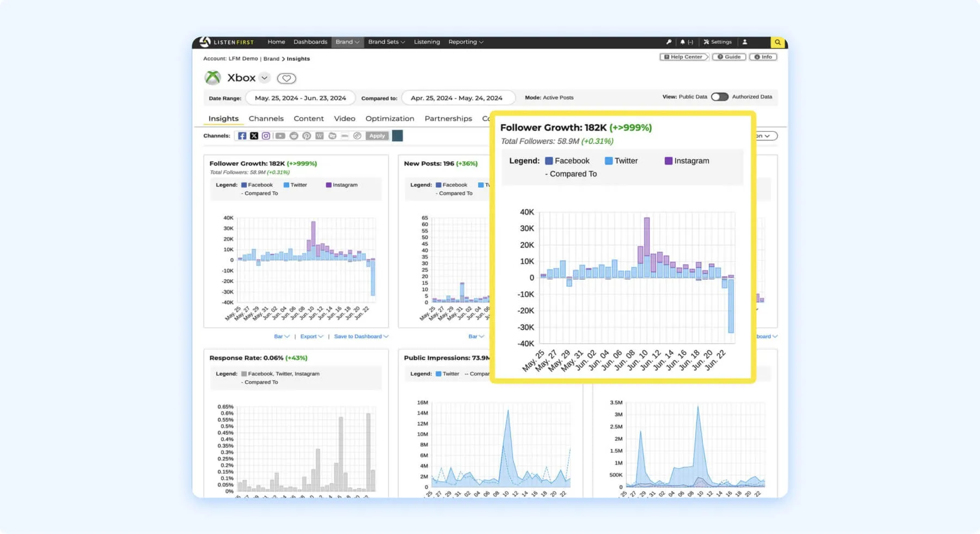Toggle Public Data to Authorized Data view
980x534 pixels.
click(x=720, y=97)
